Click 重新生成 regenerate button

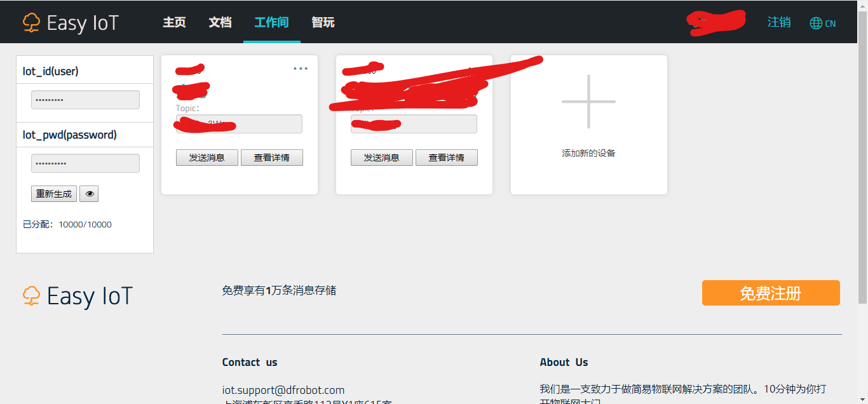[54, 194]
